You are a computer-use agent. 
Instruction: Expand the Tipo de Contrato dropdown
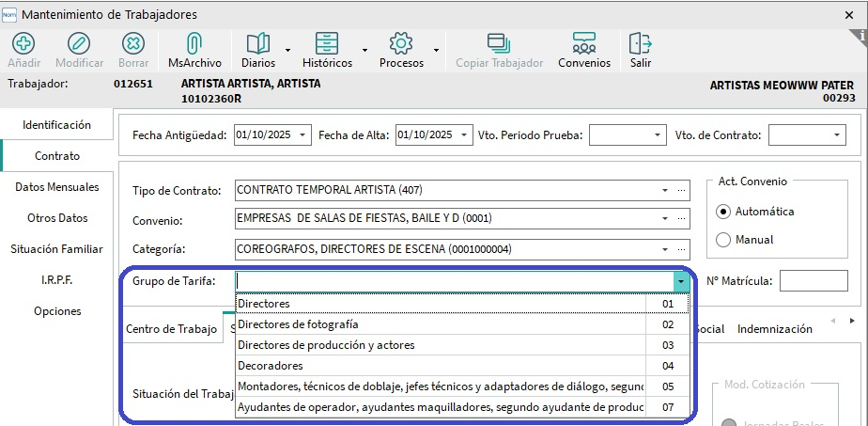(x=665, y=190)
